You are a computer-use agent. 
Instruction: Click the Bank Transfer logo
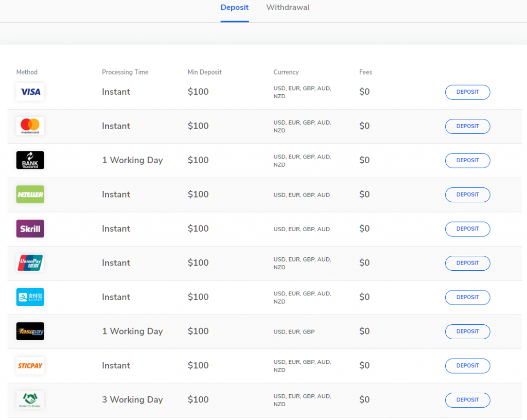(x=30, y=160)
